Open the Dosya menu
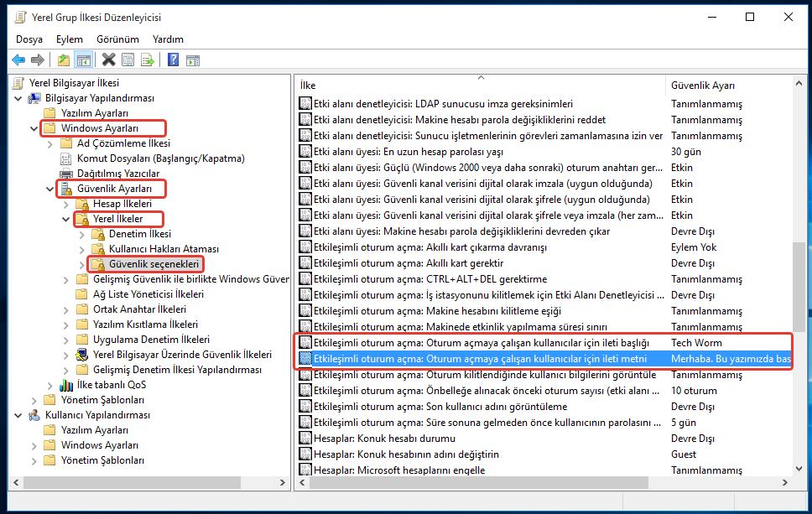Viewport: 812px width, 514px height. coord(29,39)
